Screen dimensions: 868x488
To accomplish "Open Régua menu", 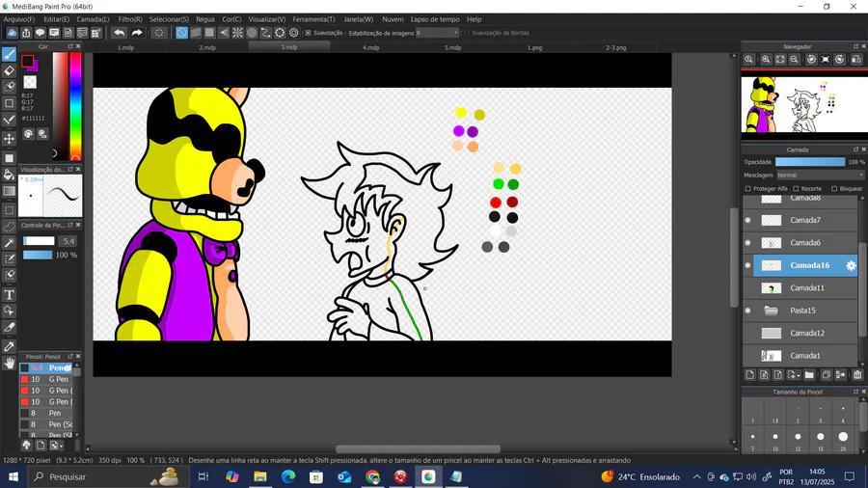I will point(204,19).
